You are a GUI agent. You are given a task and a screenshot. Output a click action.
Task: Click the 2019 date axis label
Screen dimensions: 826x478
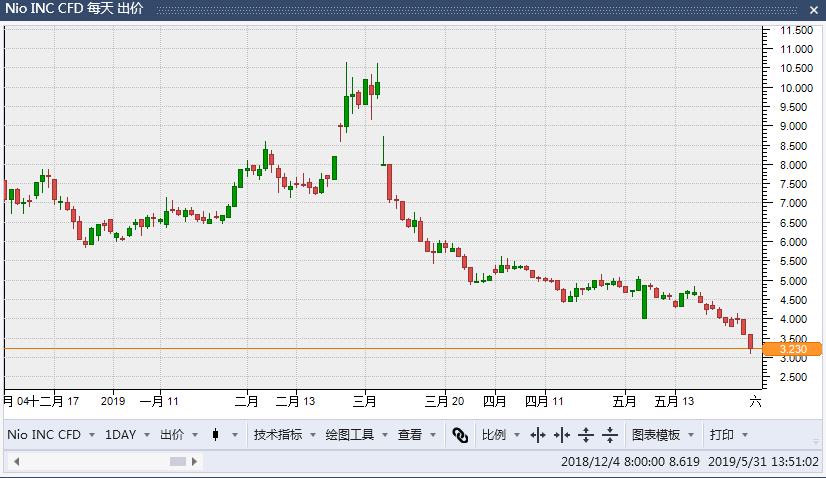tap(113, 402)
